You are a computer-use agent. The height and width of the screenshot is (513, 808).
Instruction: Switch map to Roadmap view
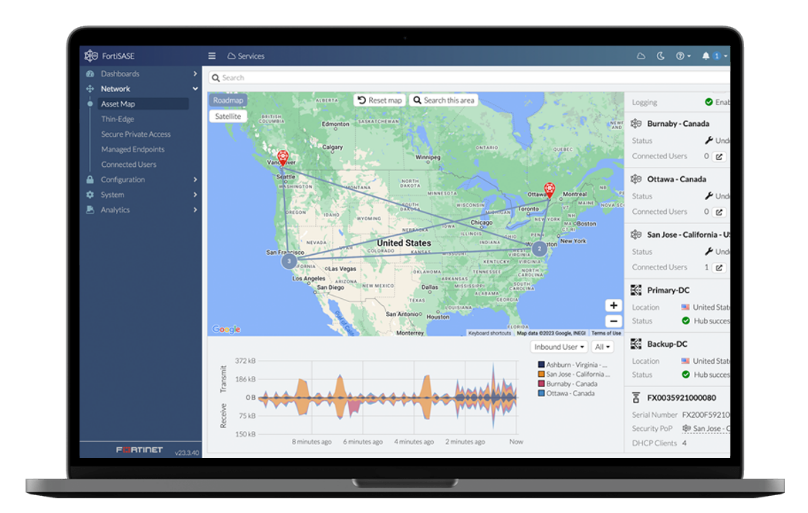[x=228, y=100]
